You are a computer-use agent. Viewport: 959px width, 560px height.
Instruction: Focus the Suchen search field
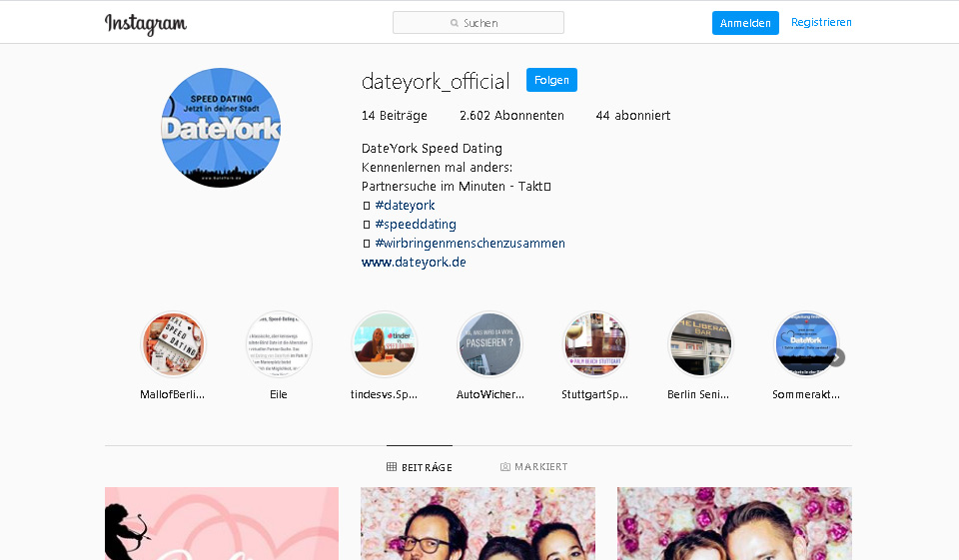[479, 23]
